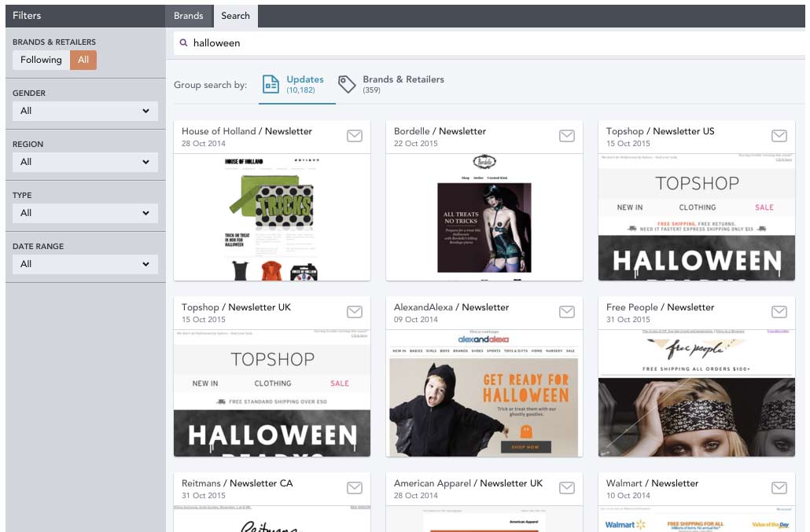Open the Region dropdown
The image size is (810, 532).
pyautogui.click(x=85, y=162)
